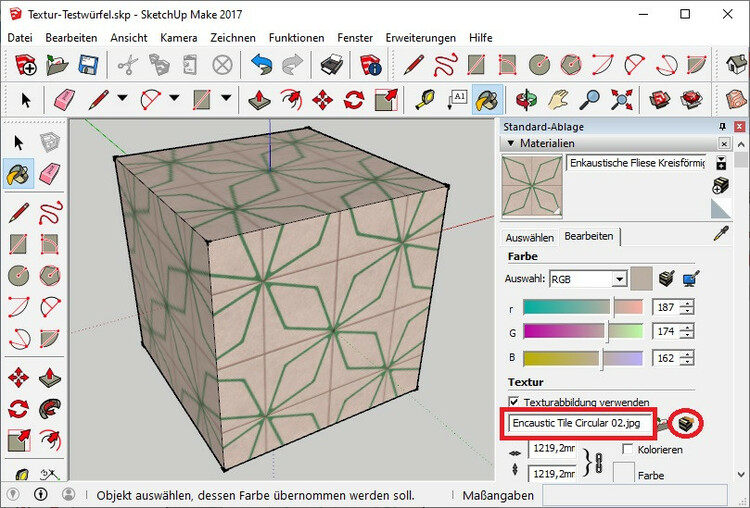This screenshot has height=508, width=750.
Task: Increase the green value stepper
Action: pyautogui.click(x=687, y=327)
